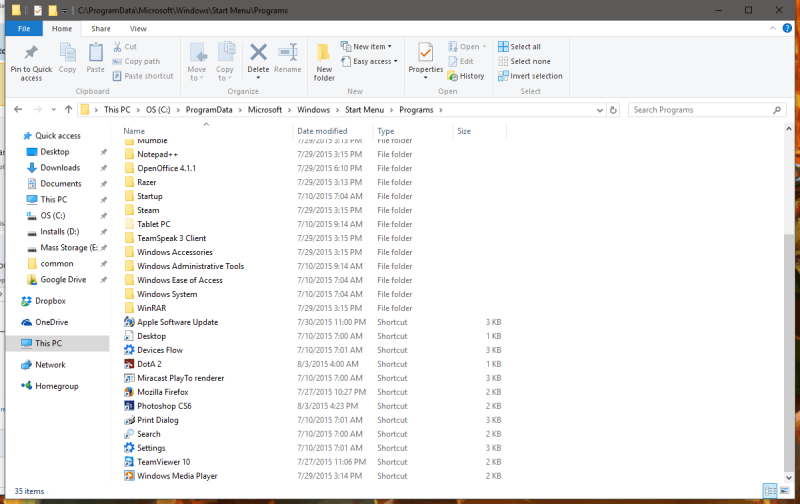Click Pin to Quick access icon

(31, 53)
